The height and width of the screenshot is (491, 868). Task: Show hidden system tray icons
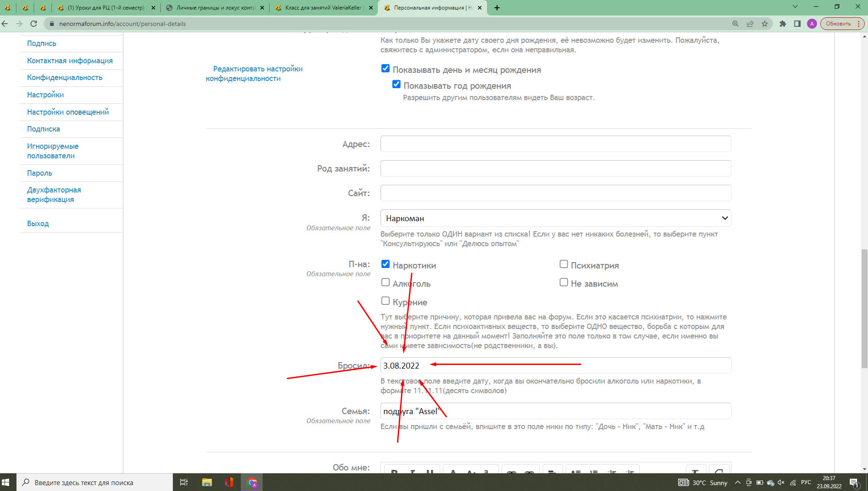click(737, 482)
